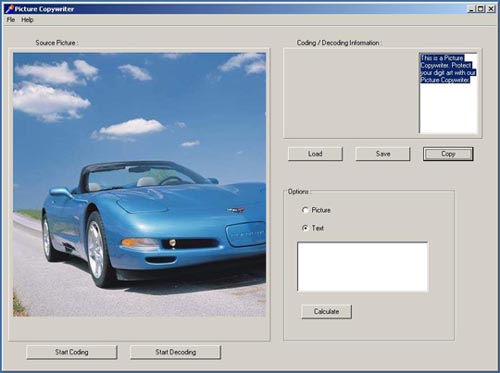The height and width of the screenshot is (373, 500).
Task: Click the 'Source Picture :' label
Action: pyautogui.click(x=57, y=43)
